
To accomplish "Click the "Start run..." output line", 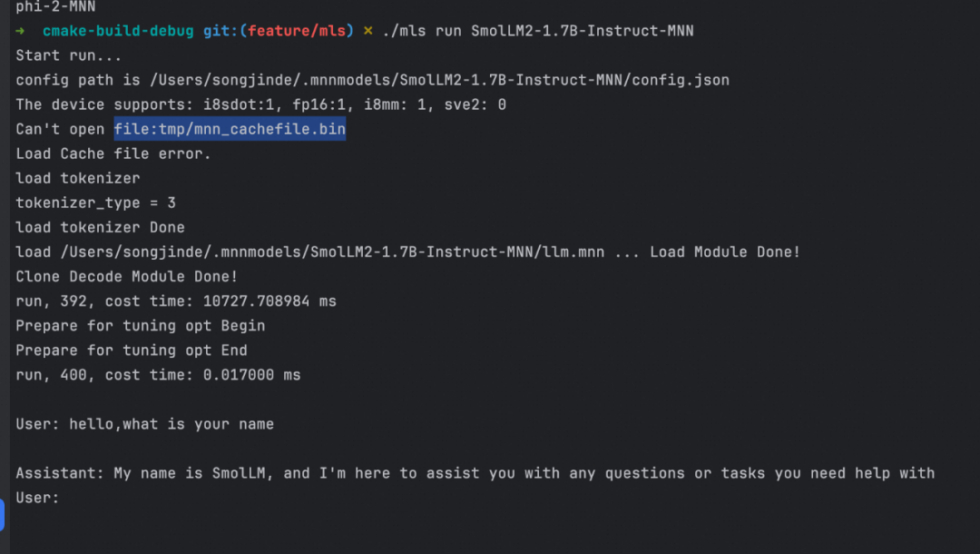I will click(69, 55).
